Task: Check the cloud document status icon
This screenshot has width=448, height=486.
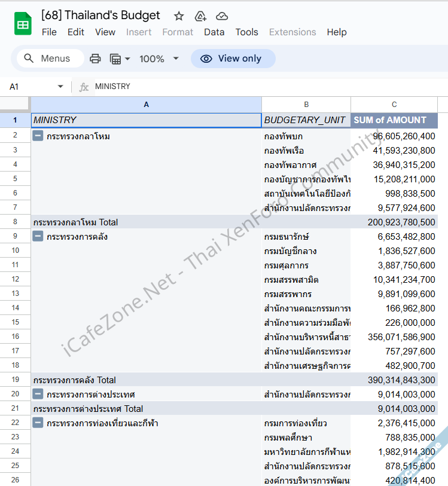Action: pyautogui.click(x=222, y=16)
